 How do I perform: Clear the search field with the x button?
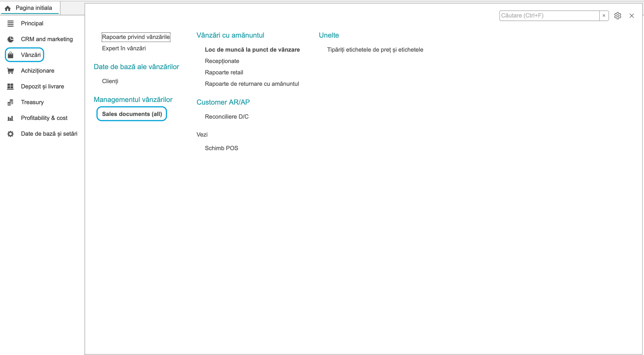pyautogui.click(x=604, y=16)
